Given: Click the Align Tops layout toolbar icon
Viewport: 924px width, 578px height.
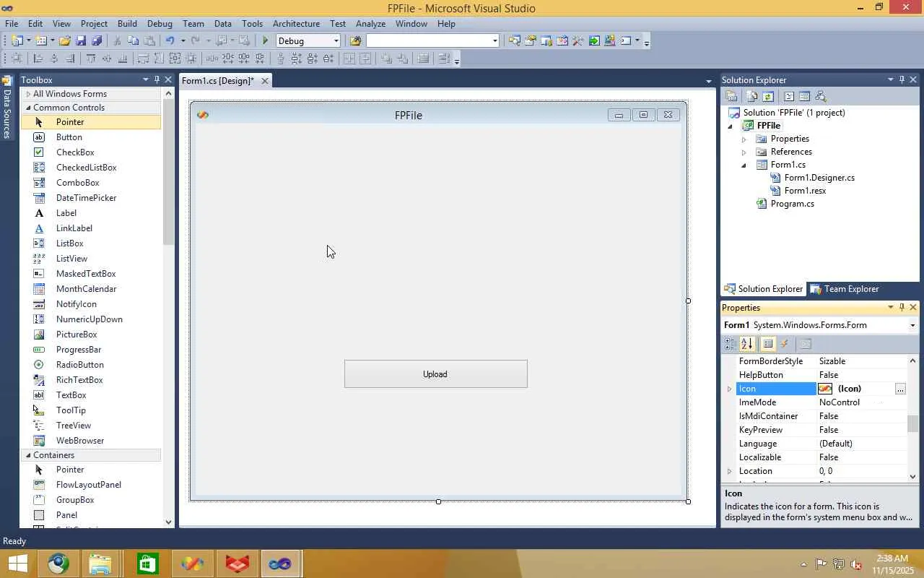Looking at the screenshot, I should [91, 59].
